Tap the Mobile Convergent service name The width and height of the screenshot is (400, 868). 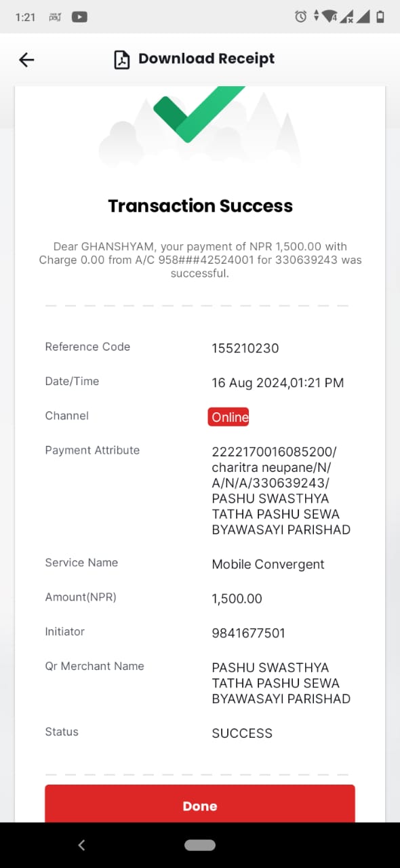click(x=268, y=564)
